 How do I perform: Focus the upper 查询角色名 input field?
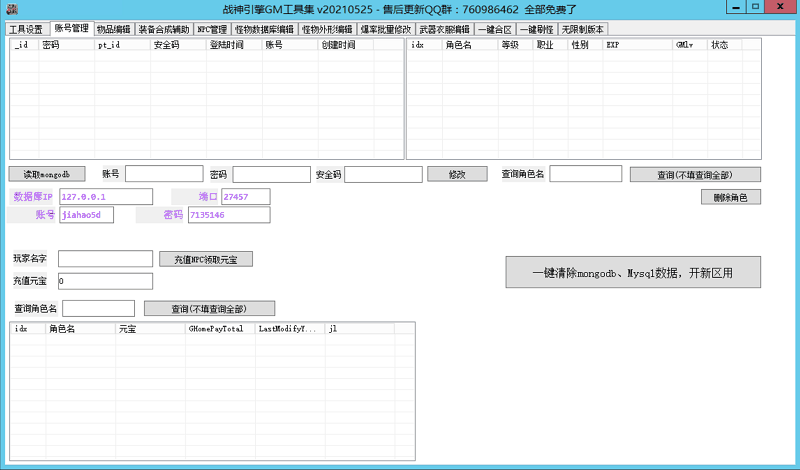tap(586, 174)
